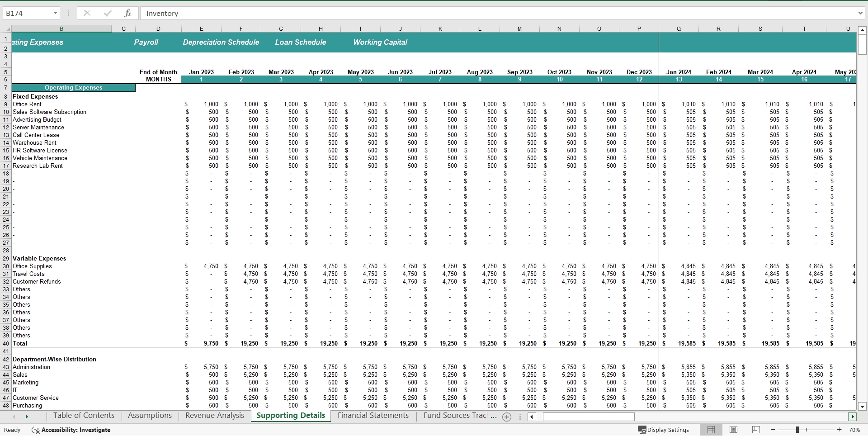Expand the formula bar with its chevron
868x436 pixels.
pos(861,13)
